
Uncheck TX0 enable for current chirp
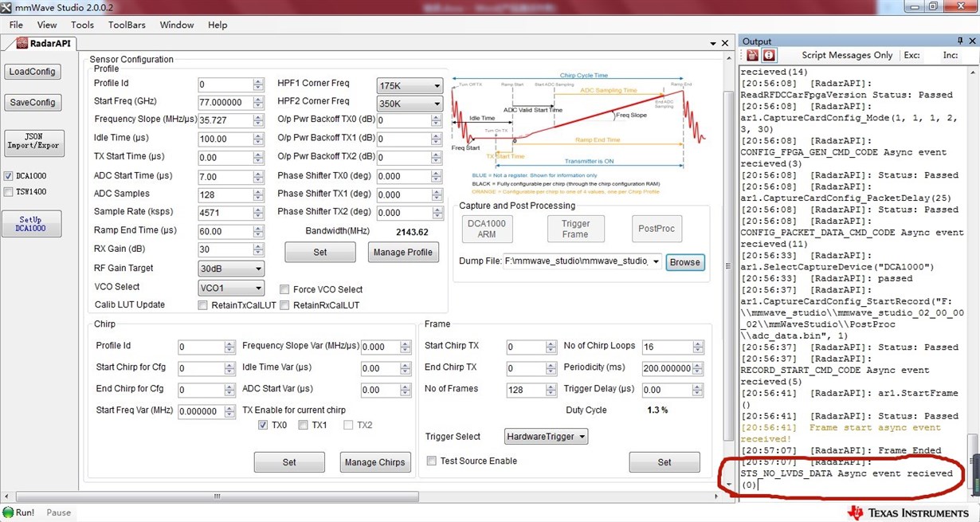point(263,426)
